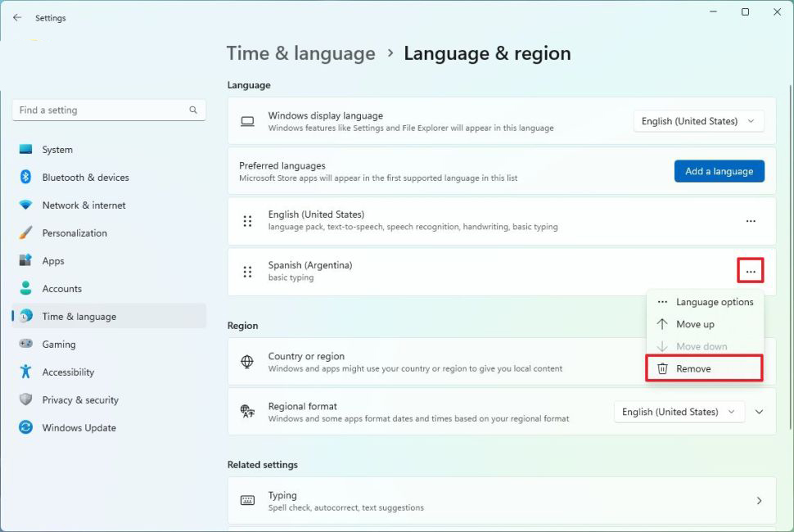Image resolution: width=794 pixels, height=532 pixels.
Task: Open more options for English (United States)
Action: (x=751, y=221)
